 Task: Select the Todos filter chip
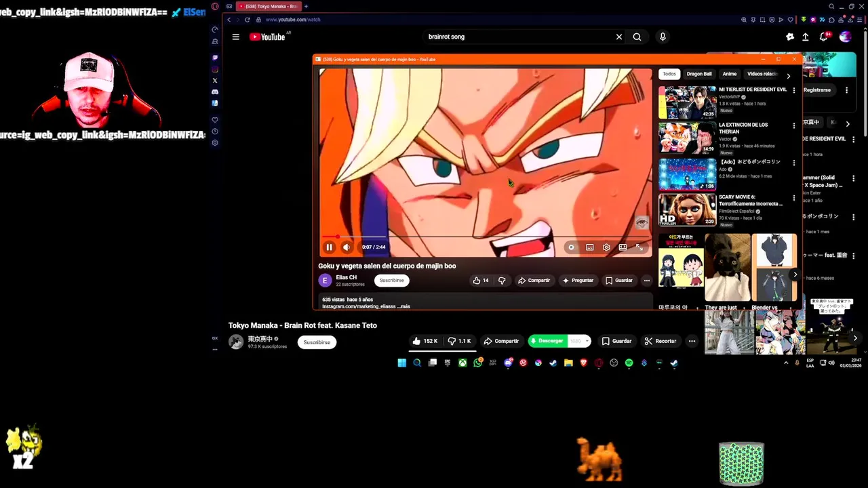tap(669, 74)
